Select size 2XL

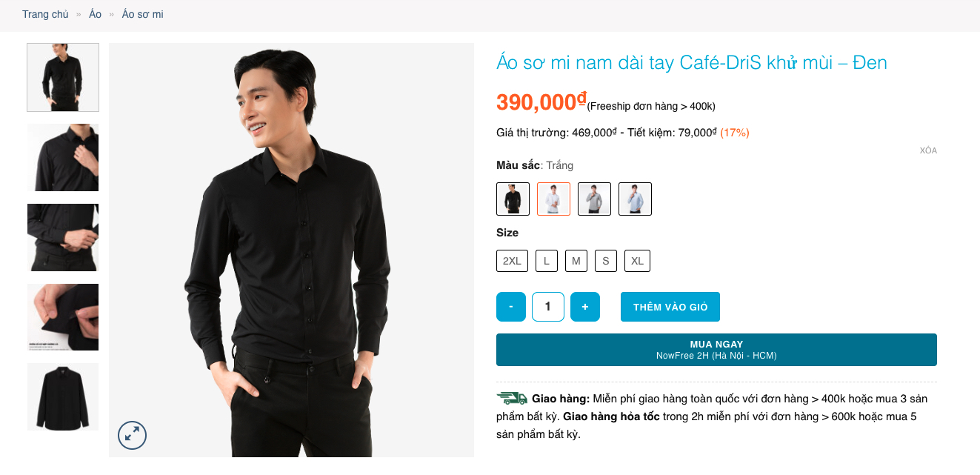pyautogui.click(x=512, y=261)
